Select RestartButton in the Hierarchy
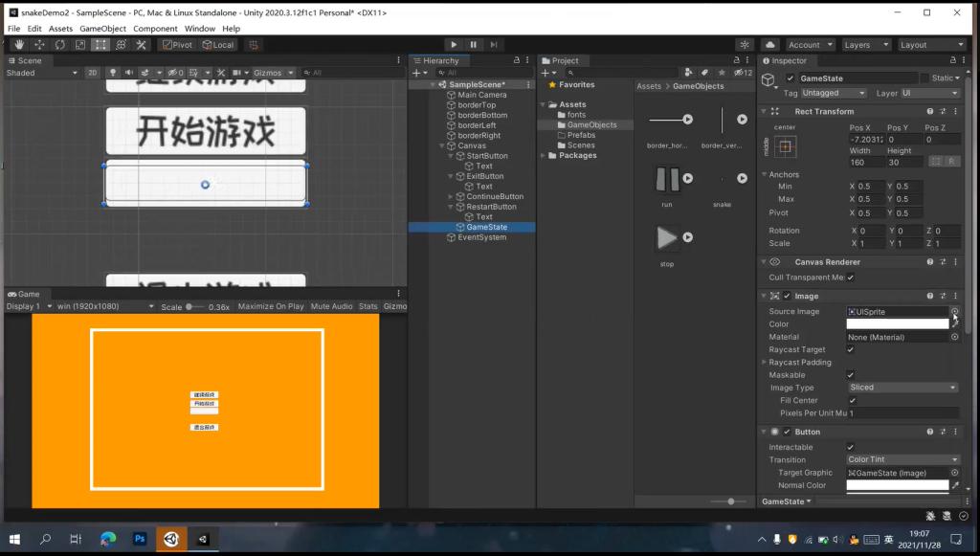The height and width of the screenshot is (556, 980). tap(491, 207)
